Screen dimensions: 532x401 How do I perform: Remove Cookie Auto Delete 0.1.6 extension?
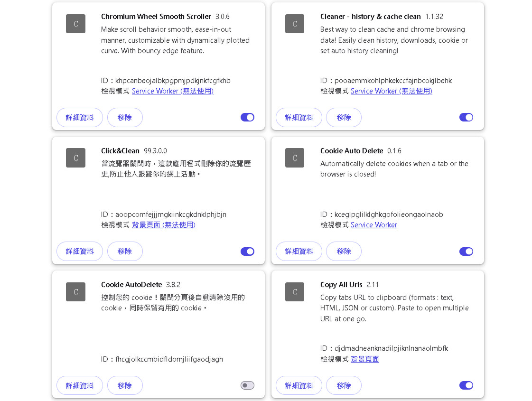[344, 252]
